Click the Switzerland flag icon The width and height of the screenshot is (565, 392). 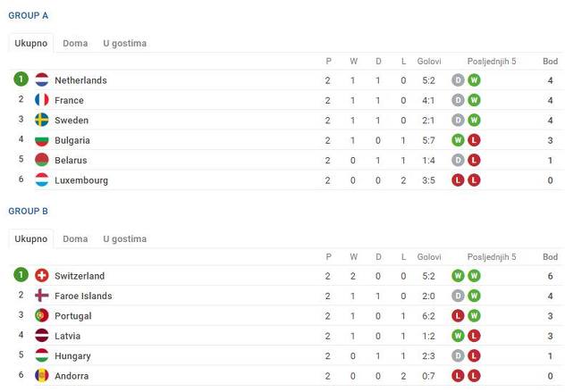click(42, 276)
